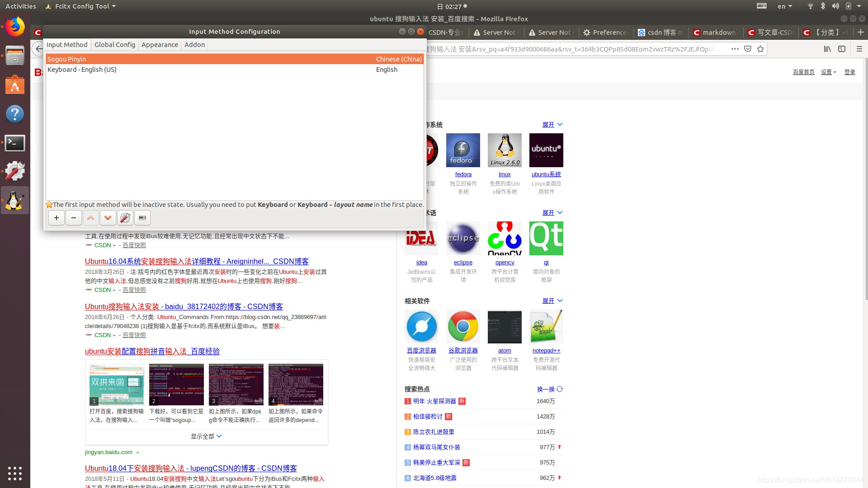Click fedora logo thumbnail
868x488 pixels.
tap(463, 150)
